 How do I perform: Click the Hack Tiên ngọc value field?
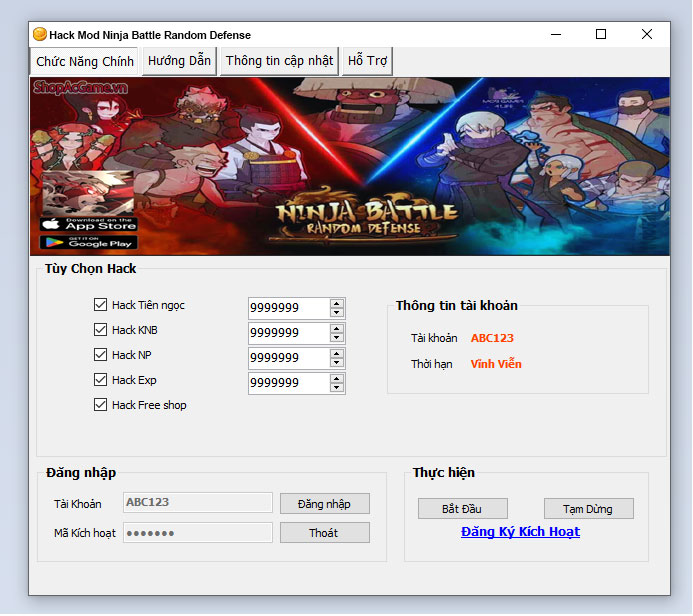[289, 308]
